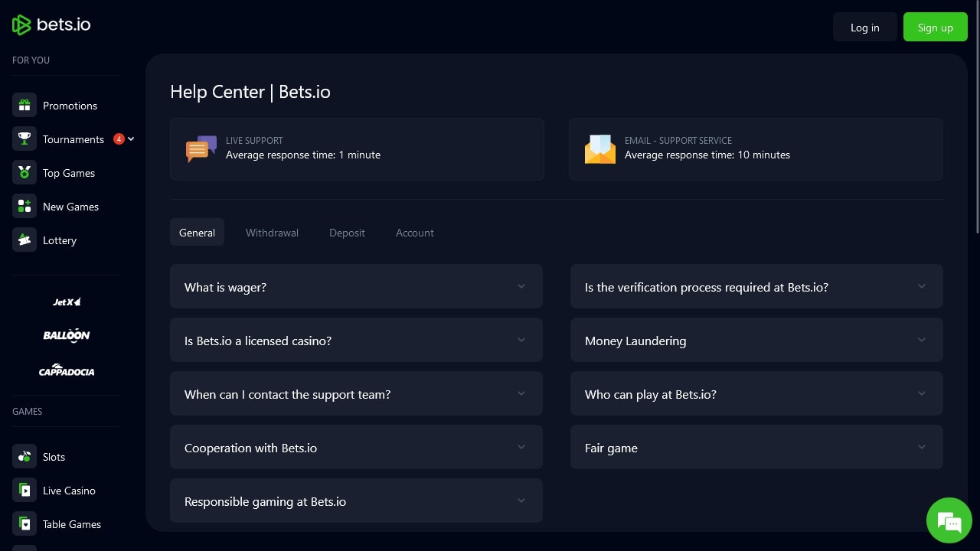Click the Lottery ticket icon
The height and width of the screenshot is (551, 980).
(24, 240)
